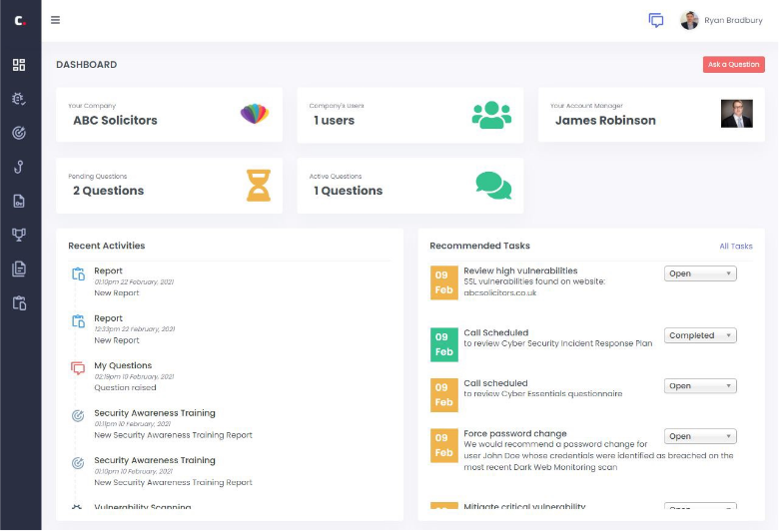Click the Review high vulnerabilities task title

[x=520, y=270]
